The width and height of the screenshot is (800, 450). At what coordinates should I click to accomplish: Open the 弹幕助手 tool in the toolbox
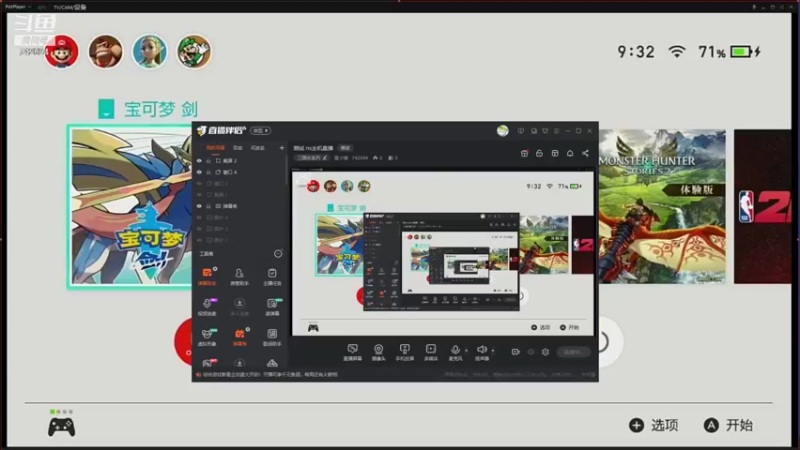(x=207, y=276)
